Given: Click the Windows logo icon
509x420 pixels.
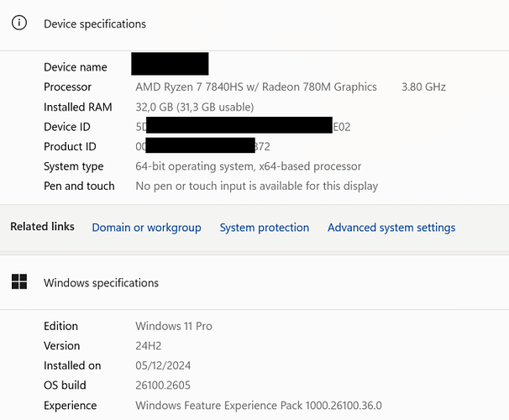Looking at the screenshot, I should click(x=19, y=281).
